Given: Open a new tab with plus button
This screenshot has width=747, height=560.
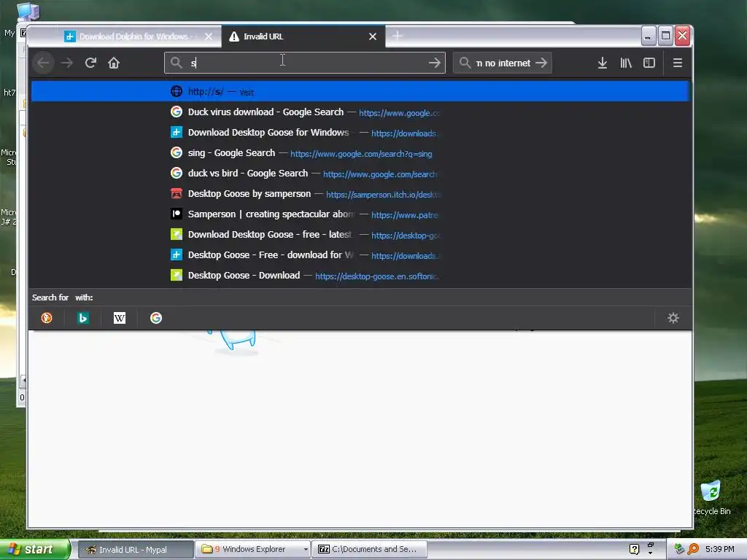Looking at the screenshot, I should pyautogui.click(x=398, y=36).
